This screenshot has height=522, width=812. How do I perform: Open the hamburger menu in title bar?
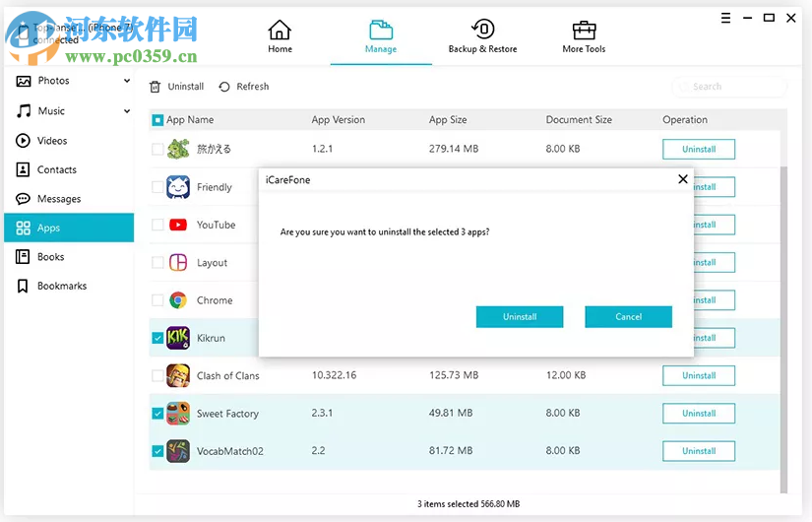click(726, 18)
